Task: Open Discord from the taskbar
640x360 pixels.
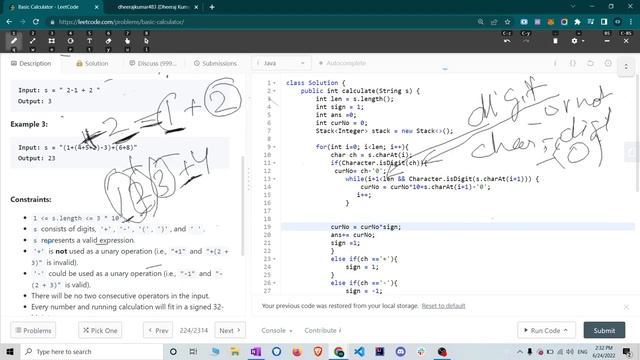Action: (400, 351)
